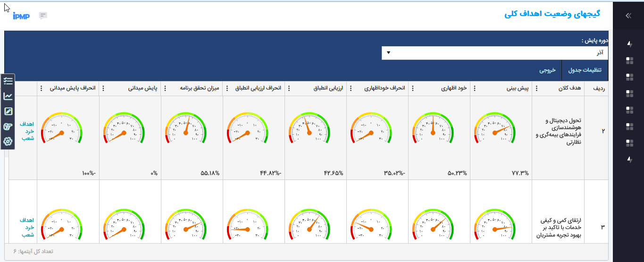644x262 pixels.
Task: Open the settings gear in floating toolbar
Action: pos(8,141)
